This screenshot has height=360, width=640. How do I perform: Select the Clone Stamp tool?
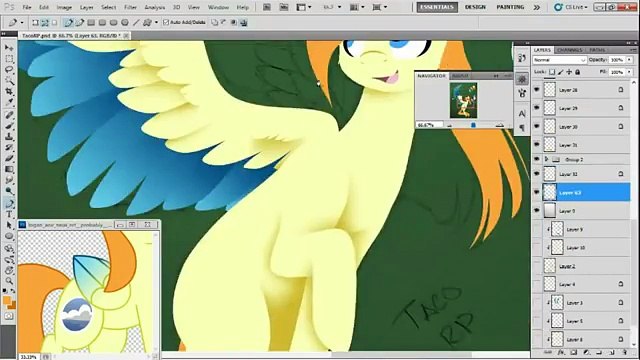9,137
